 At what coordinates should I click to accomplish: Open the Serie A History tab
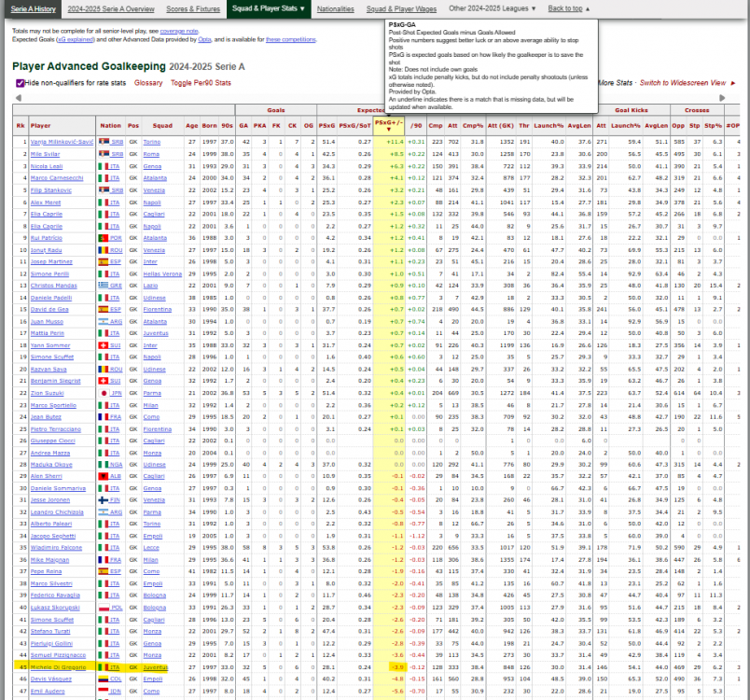[34, 9]
